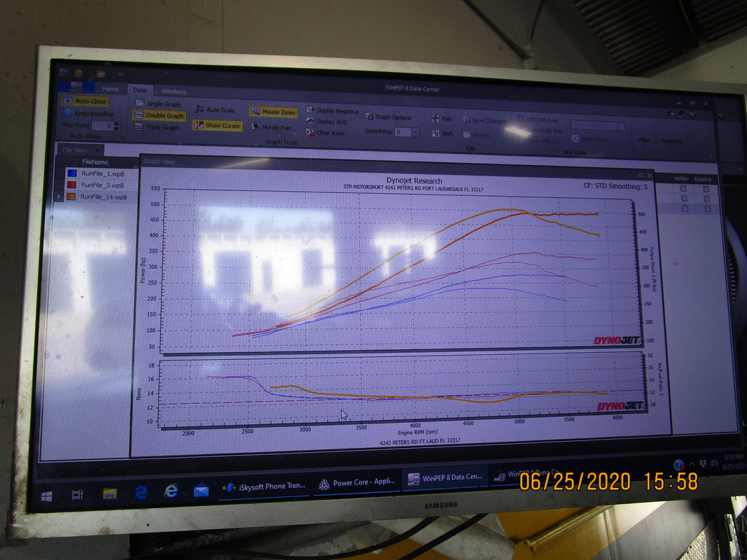Open the Grid Tools combo box
The width and height of the screenshot is (747, 560).
pyautogui.click(x=598, y=126)
